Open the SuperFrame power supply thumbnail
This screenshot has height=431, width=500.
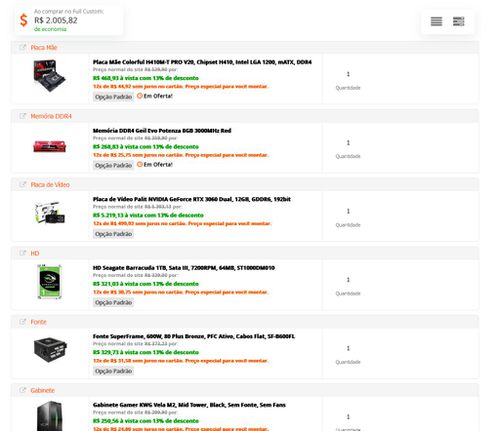50,350
